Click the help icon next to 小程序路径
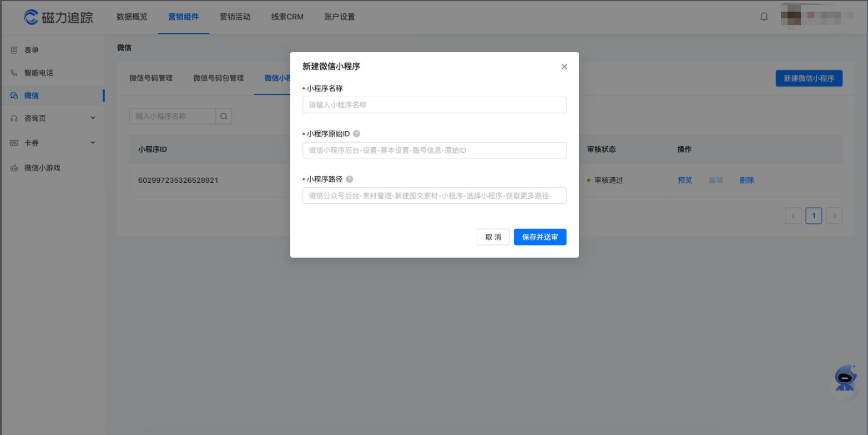This screenshot has width=868, height=435. pyautogui.click(x=350, y=179)
